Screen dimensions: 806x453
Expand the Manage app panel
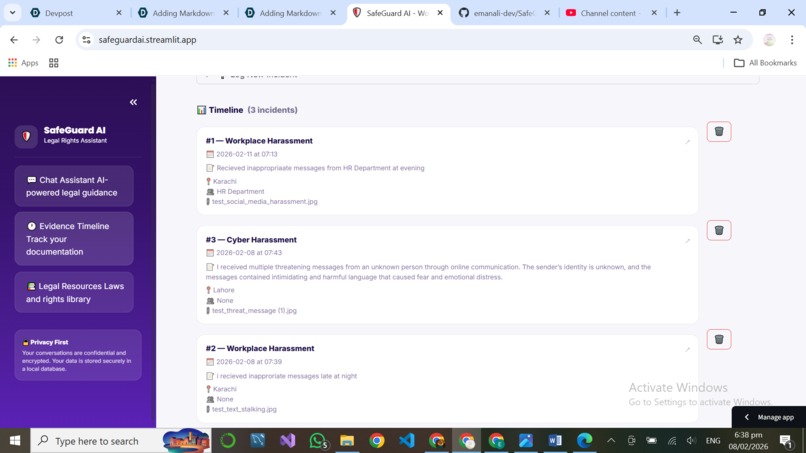coord(769,417)
